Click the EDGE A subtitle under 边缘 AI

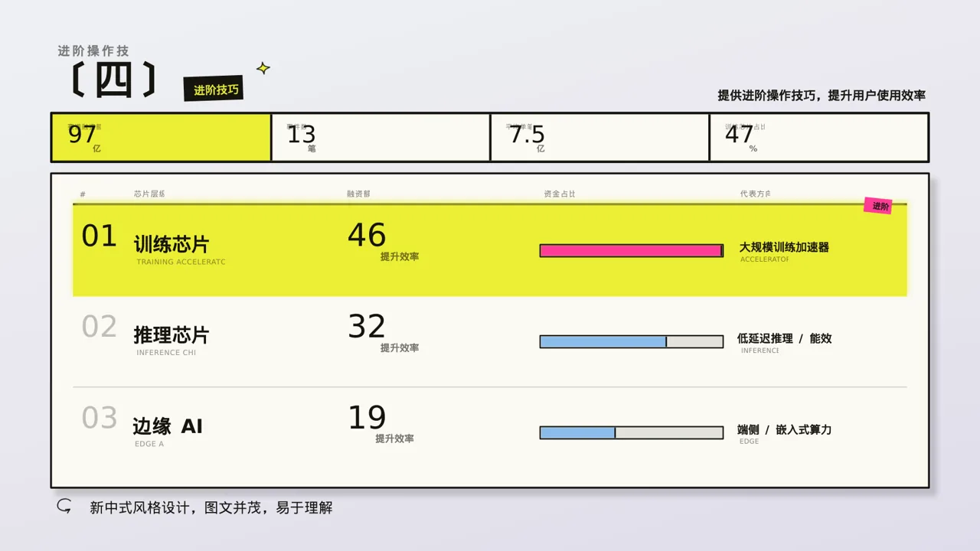click(149, 444)
